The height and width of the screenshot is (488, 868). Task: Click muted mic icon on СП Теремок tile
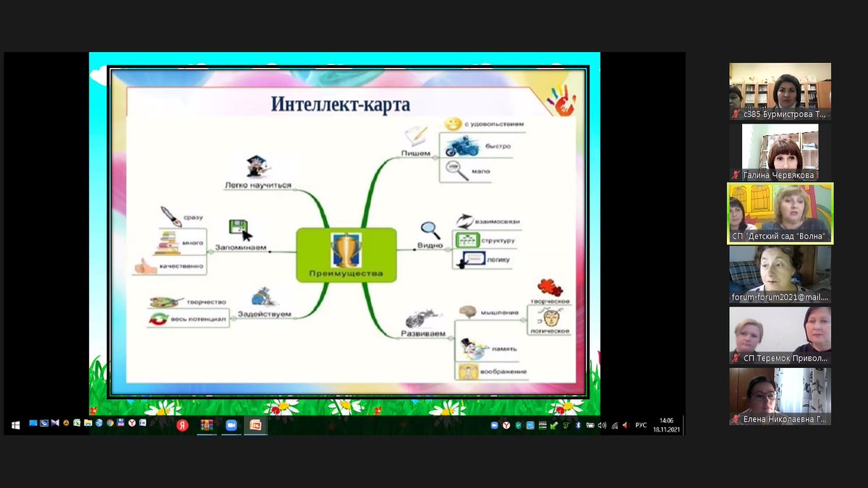click(736, 358)
